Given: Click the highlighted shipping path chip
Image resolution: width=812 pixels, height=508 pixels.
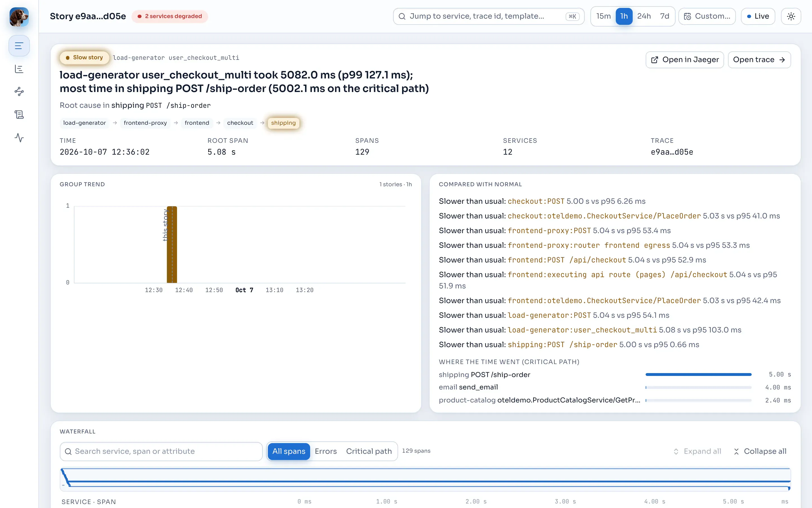Looking at the screenshot, I should (x=283, y=123).
